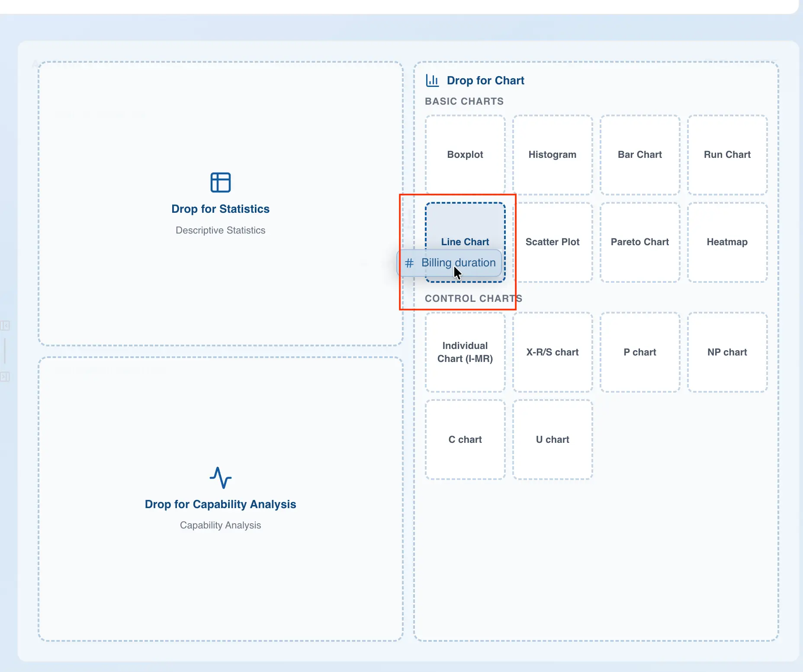Click the column chart icon beside Drop for Chart

432,80
